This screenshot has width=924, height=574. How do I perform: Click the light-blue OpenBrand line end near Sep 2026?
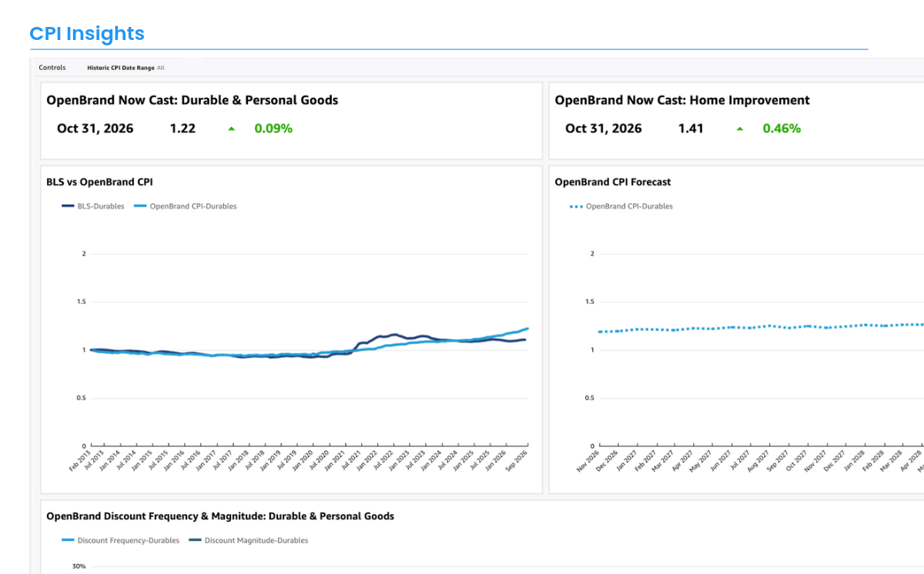(526, 329)
